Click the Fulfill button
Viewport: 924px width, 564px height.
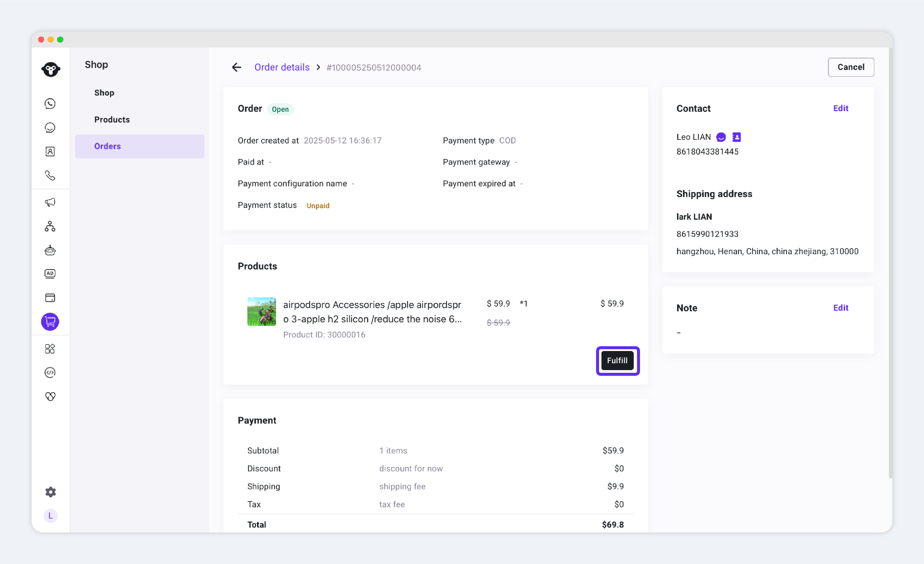coord(617,361)
